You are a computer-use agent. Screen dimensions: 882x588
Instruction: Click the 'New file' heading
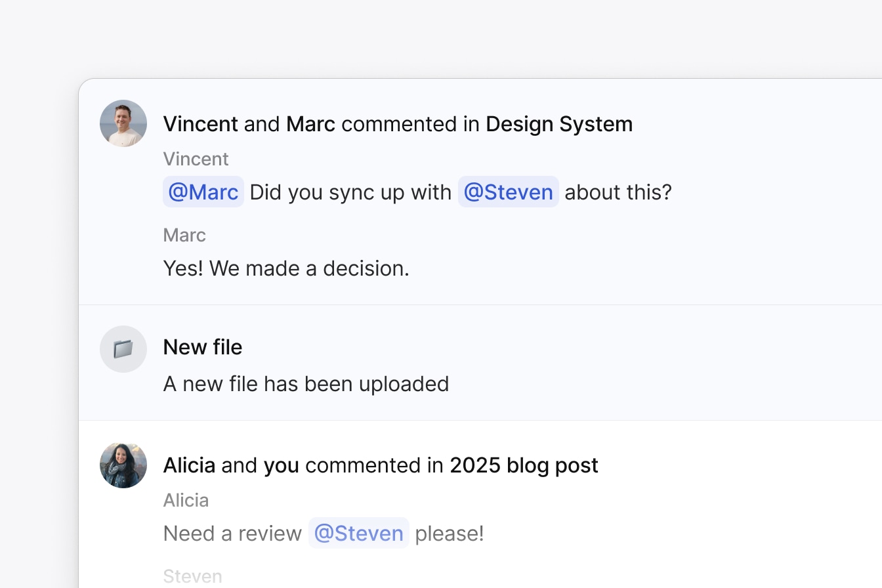tap(202, 346)
